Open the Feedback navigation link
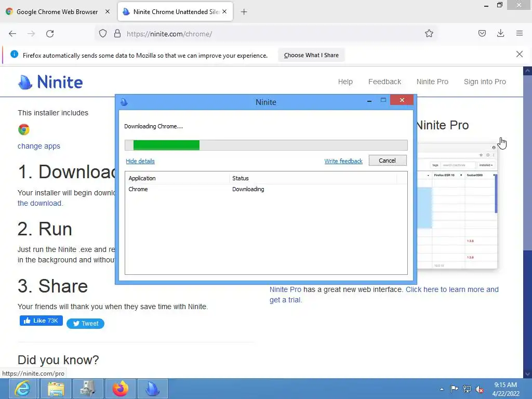This screenshot has height=399, width=532. [x=385, y=82]
